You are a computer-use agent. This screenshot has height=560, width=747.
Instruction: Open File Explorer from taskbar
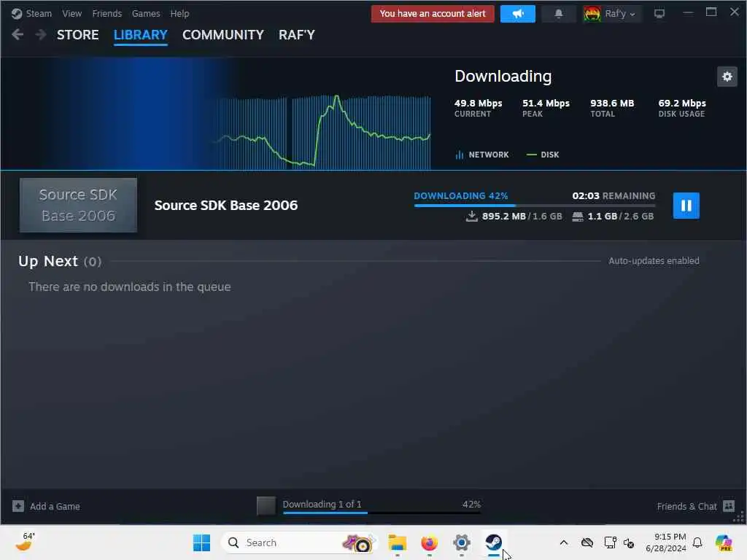pyautogui.click(x=398, y=542)
